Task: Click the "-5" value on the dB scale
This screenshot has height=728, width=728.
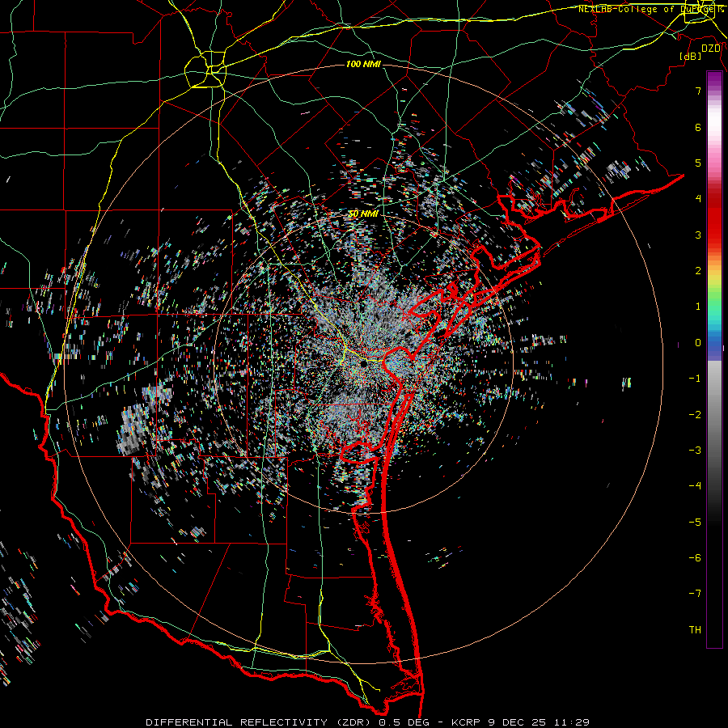Action: click(695, 522)
